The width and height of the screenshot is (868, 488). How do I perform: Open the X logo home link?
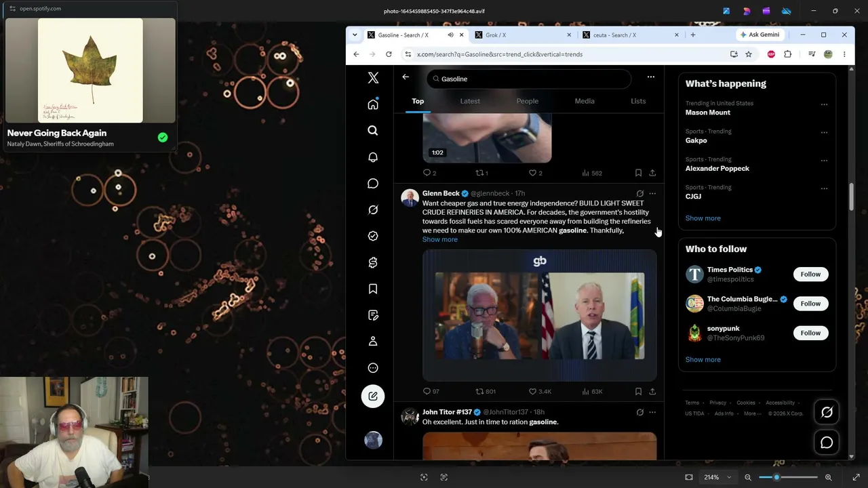pyautogui.click(x=373, y=78)
